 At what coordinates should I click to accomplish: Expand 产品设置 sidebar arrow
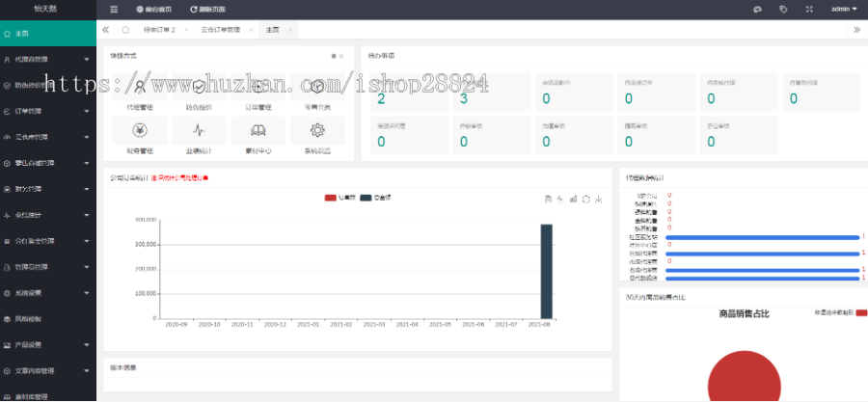pyautogui.click(x=87, y=345)
